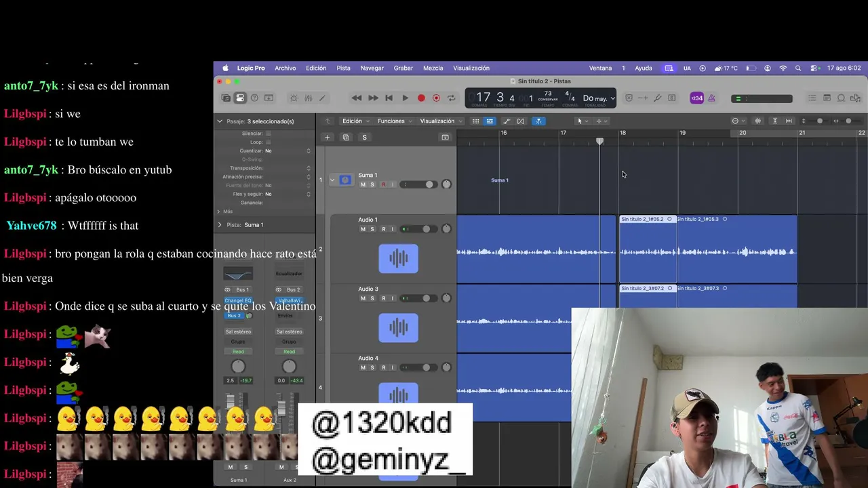Expand the Más section in inspector
868x488 pixels.
(218, 211)
